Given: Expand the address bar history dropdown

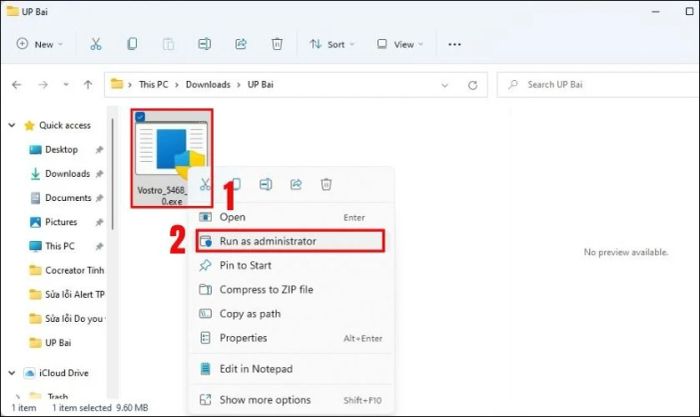Looking at the screenshot, I should click(445, 85).
